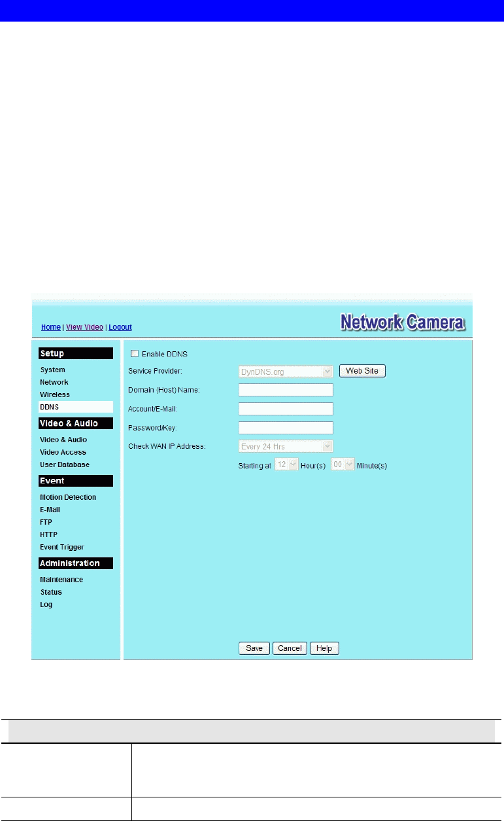This screenshot has height=821, width=504.
Task: Click the Save button
Action: 254,648
